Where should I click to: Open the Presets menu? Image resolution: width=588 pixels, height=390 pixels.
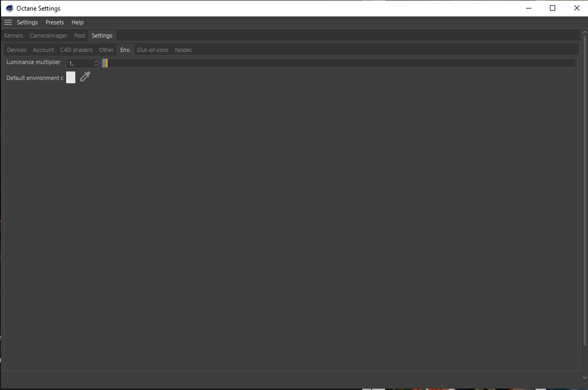(55, 22)
